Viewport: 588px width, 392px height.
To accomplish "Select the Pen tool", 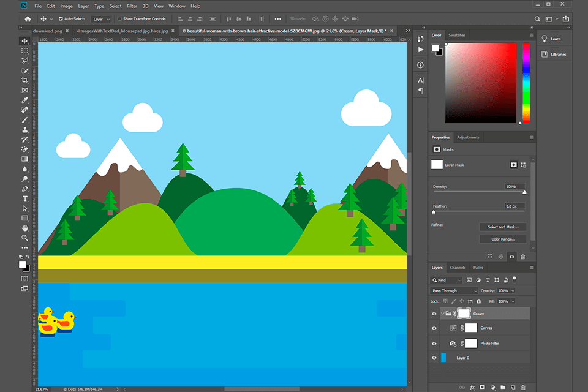I will point(24,189).
